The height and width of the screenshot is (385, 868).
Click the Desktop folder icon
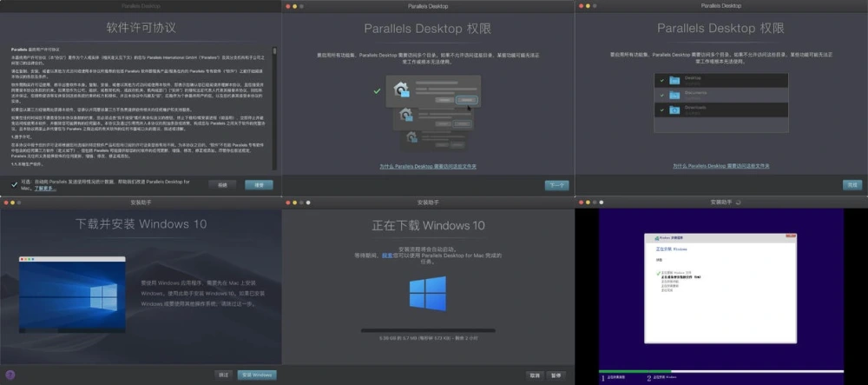point(674,80)
